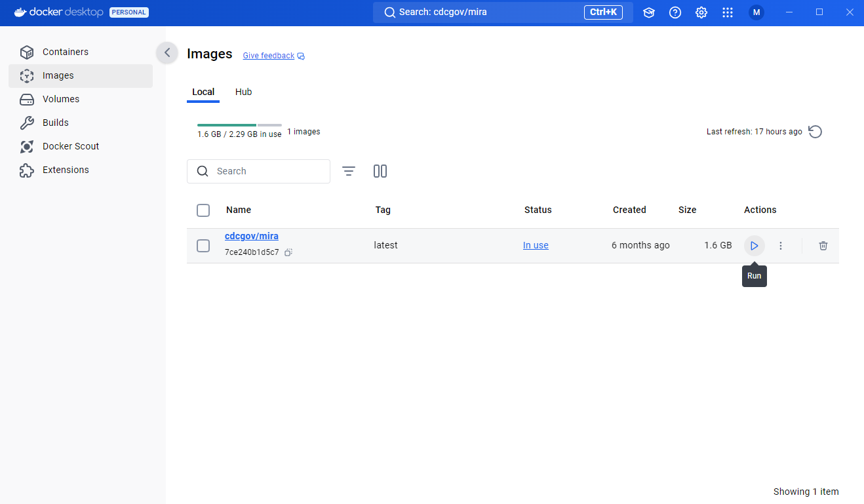Delete the cdcgov/mira image

coord(823,246)
